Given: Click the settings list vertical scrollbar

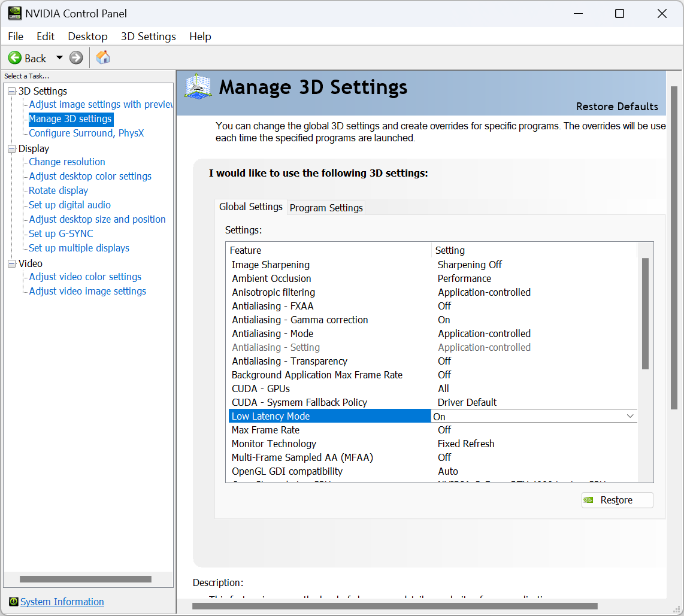Looking at the screenshot, I should point(645,313).
